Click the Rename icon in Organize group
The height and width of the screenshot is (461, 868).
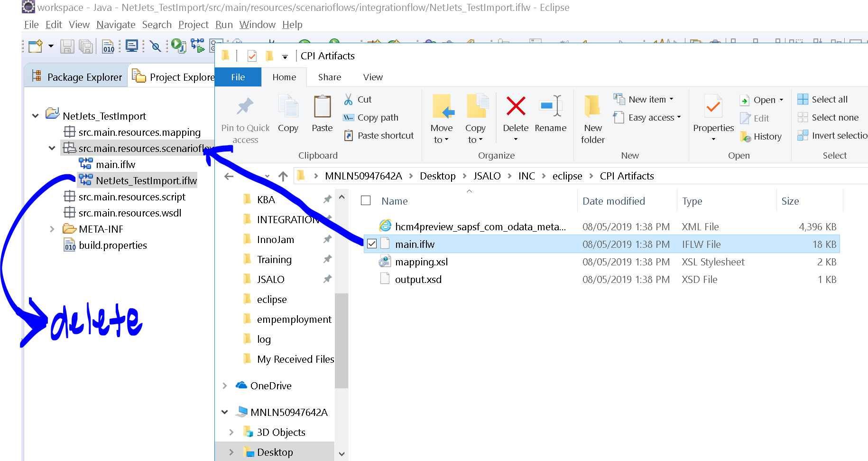tap(551, 106)
